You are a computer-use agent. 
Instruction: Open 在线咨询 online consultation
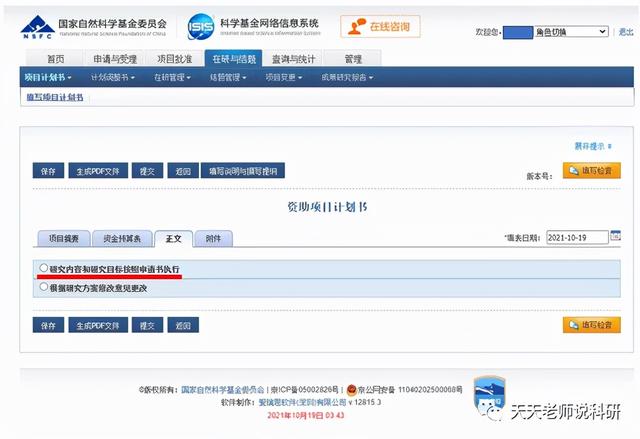pos(380,27)
